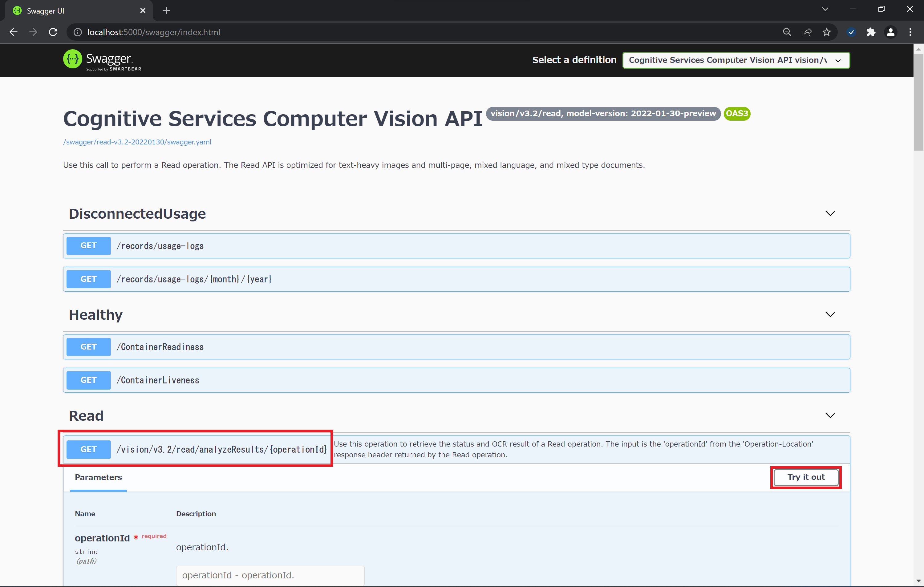
Task: Open the extensions puzzle icon
Action: tap(871, 32)
